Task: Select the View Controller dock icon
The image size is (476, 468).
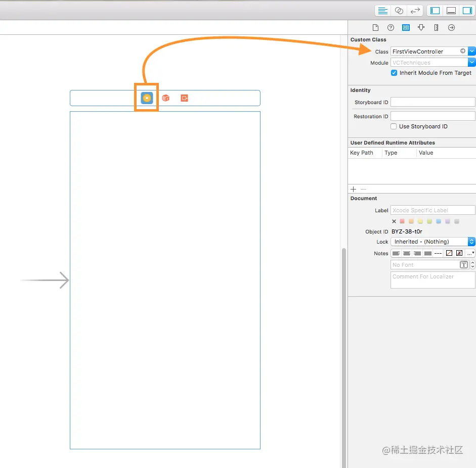Action: point(147,98)
